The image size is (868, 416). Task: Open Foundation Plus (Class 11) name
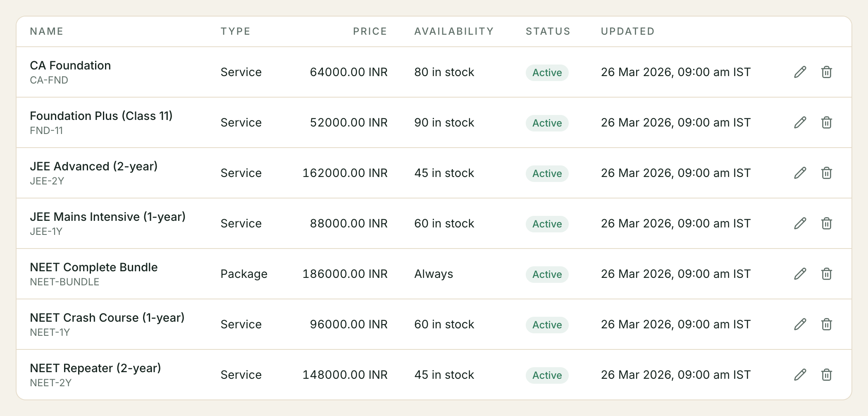coord(101,116)
